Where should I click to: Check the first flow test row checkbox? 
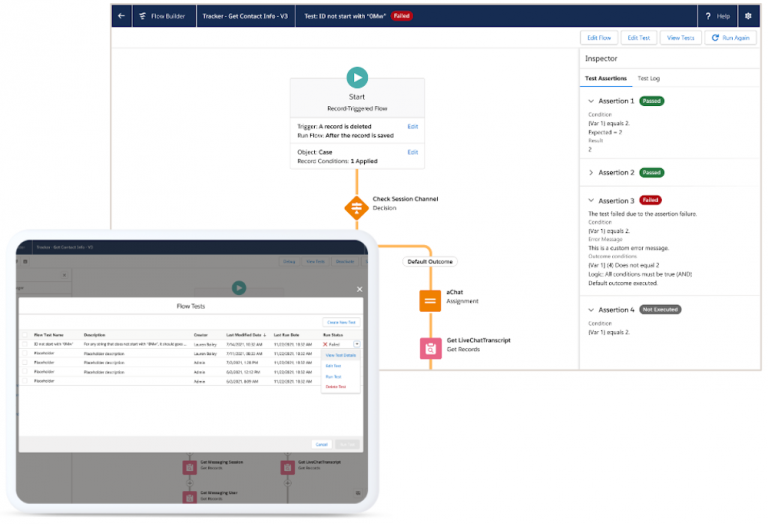click(x=25, y=343)
